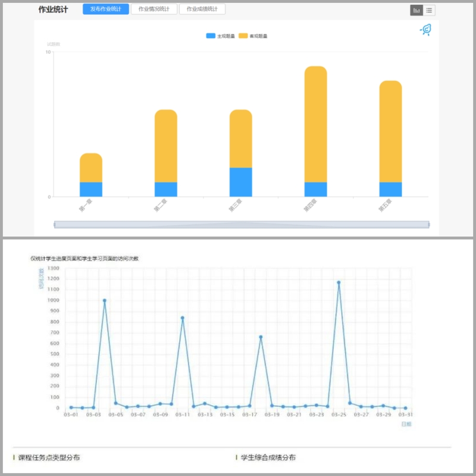
Task: Click the 学生综合成绩分布 section heading
Action: tap(268, 458)
